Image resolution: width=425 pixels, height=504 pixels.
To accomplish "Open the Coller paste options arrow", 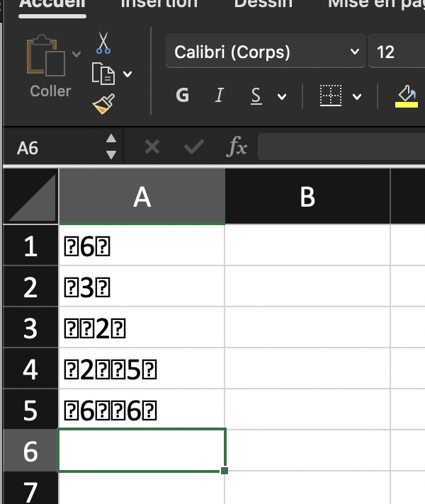I will [76, 54].
